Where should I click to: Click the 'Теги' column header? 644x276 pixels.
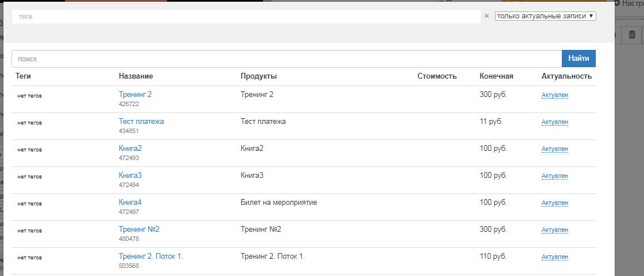23,76
